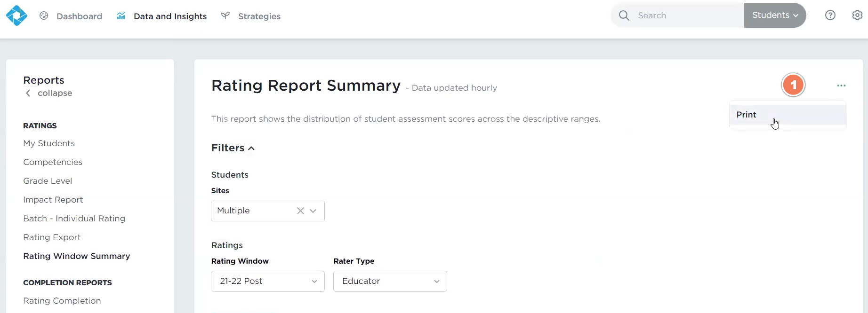The image size is (868, 313).
Task: Clear the Sites selection with the X
Action: (300, 211)
